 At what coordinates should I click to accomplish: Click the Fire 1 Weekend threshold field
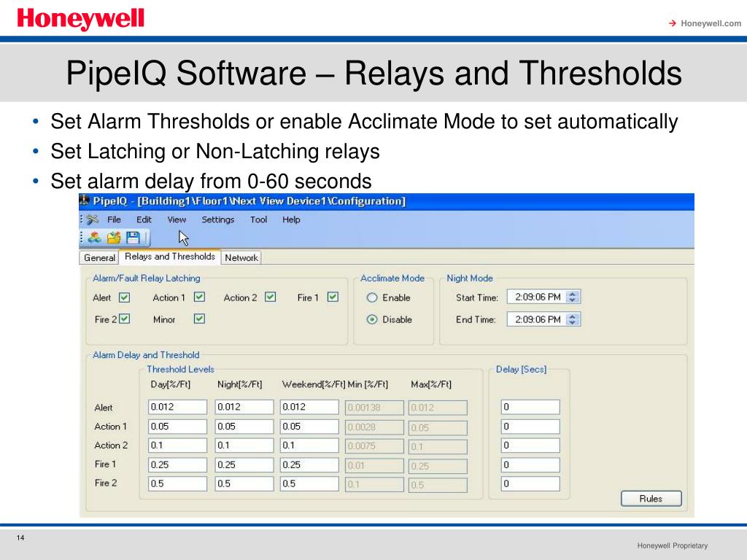tap(309, 464)
